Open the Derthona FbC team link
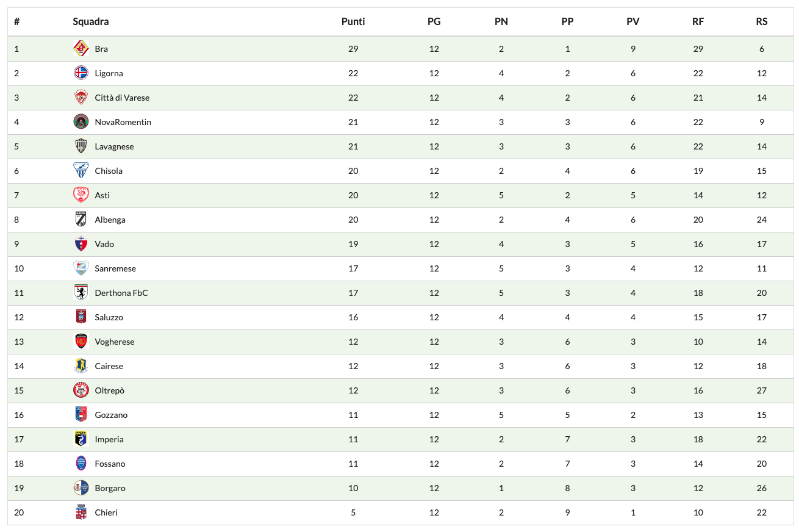The width and height of the screenshot is (799, 532). tap(121, 293)
